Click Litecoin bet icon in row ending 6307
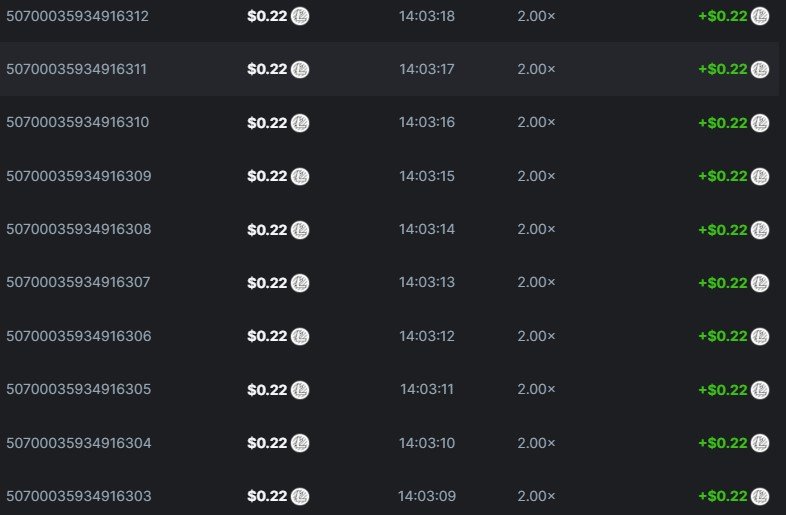Viewport: 786px width, 515px height. coord(300,283)
